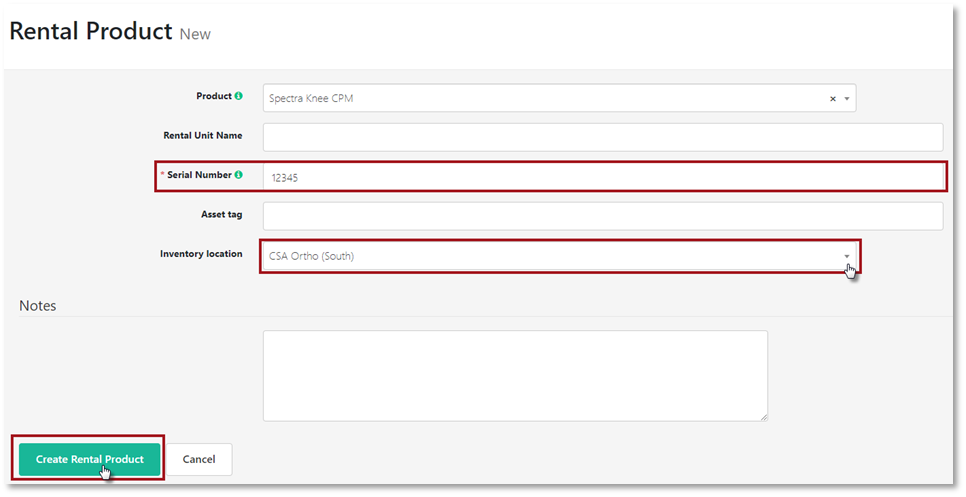Select the Asset tag text box
The image size is (966, 497).
click(x=602, y=216)
